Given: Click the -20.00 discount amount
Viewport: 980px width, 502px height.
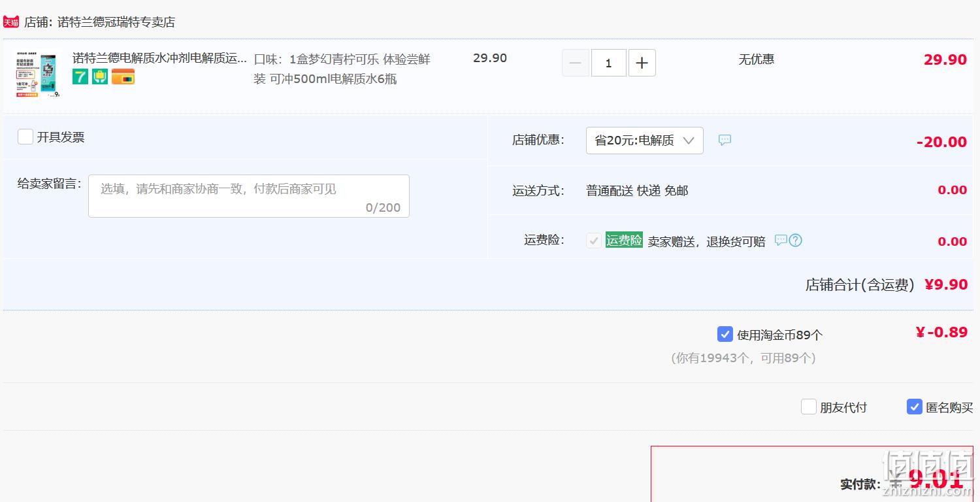Looking at the screenshot, I should [x=941, y=142].
